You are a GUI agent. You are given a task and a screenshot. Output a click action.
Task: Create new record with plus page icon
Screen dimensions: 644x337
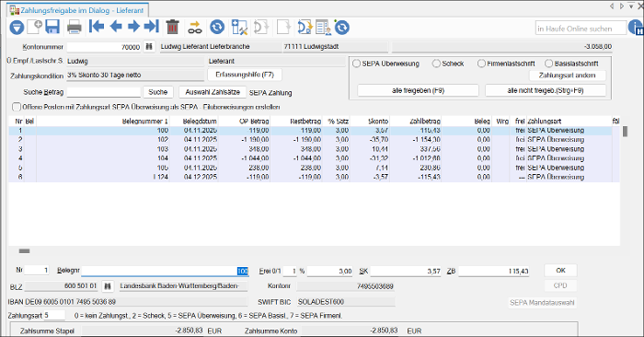35,27
